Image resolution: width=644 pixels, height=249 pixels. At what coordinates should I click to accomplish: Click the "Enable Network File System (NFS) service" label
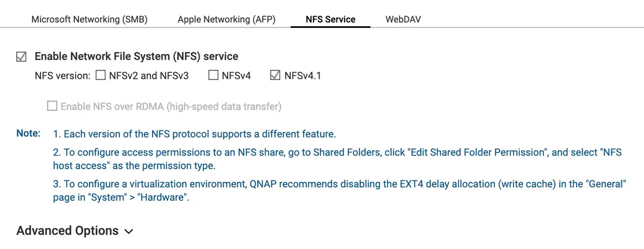coord(137,57)
